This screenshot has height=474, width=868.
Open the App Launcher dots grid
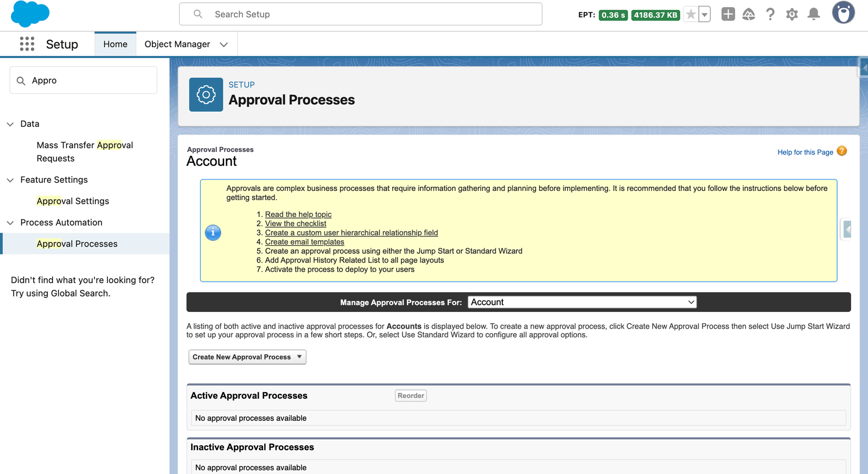(27, 44)
